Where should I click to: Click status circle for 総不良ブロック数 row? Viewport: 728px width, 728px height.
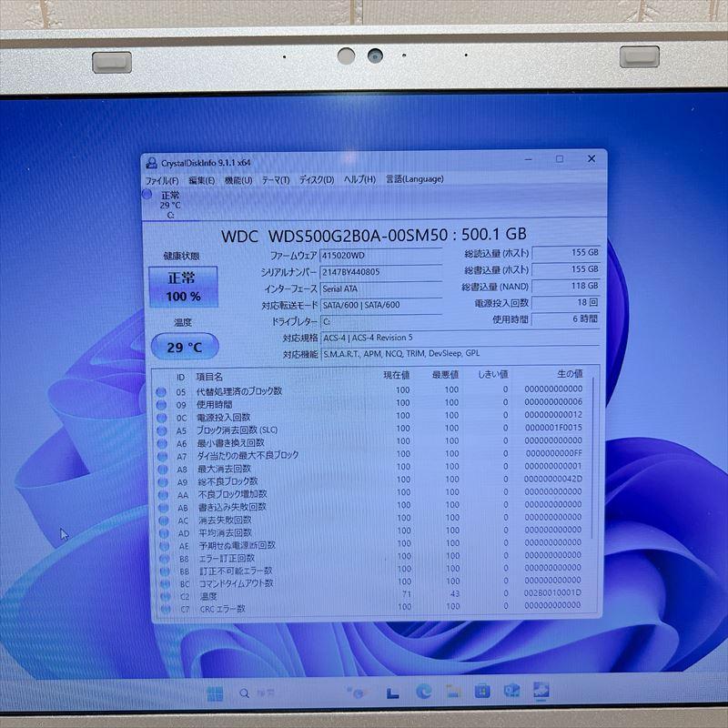coord(163,482)
